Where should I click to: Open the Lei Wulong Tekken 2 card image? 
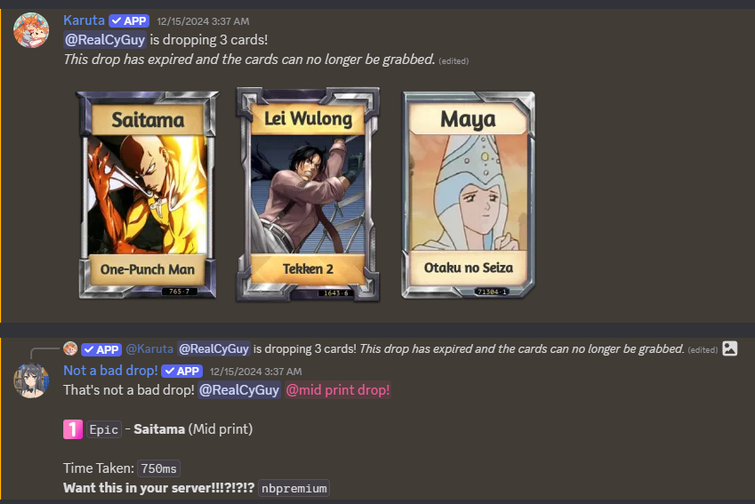[308, 194]
